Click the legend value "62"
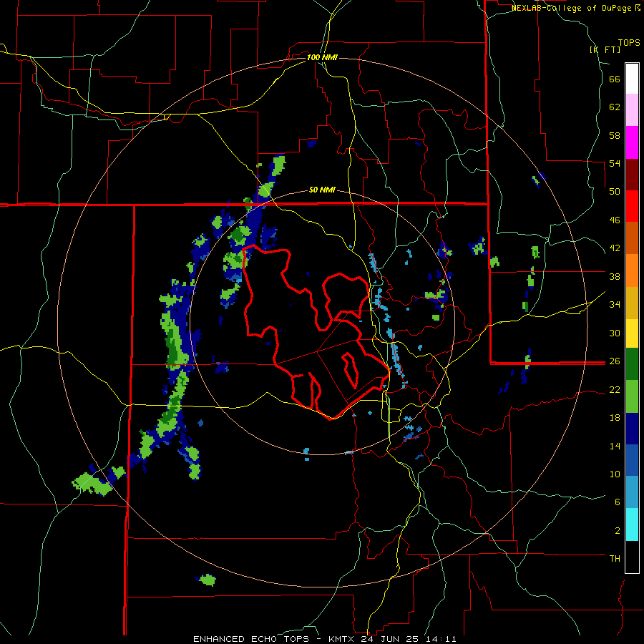 pos(615,107)
